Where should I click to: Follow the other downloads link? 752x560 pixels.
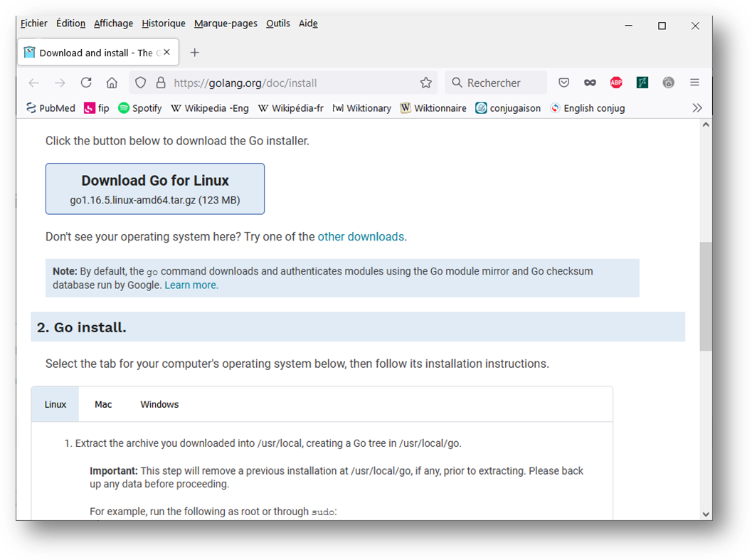pos(361,236)
